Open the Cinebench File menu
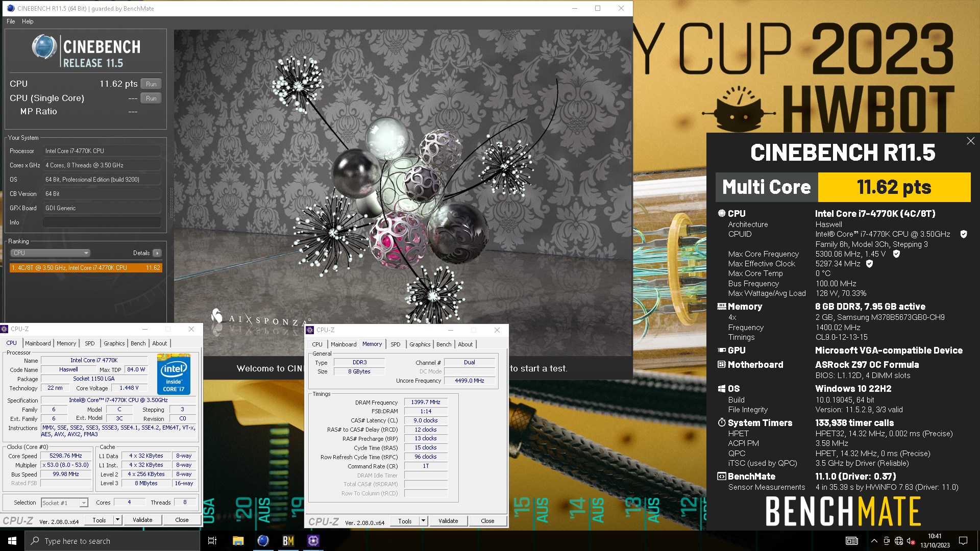 [x=11, y=21]
